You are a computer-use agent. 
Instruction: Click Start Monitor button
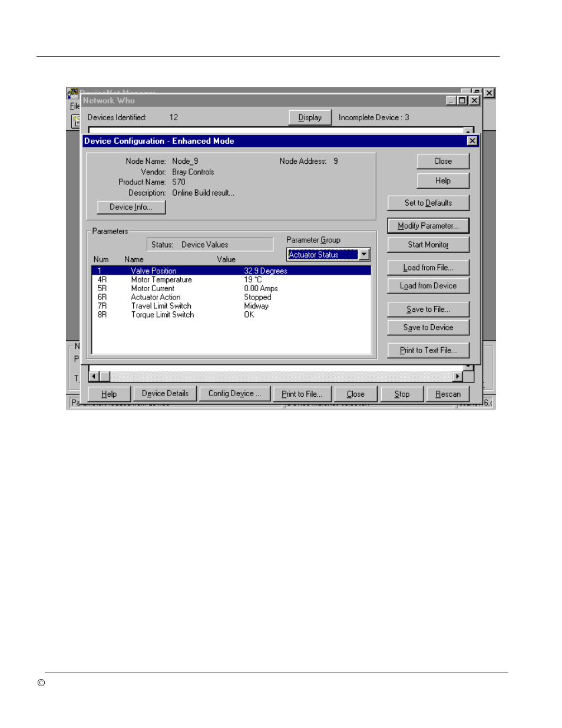click(428, 245)
